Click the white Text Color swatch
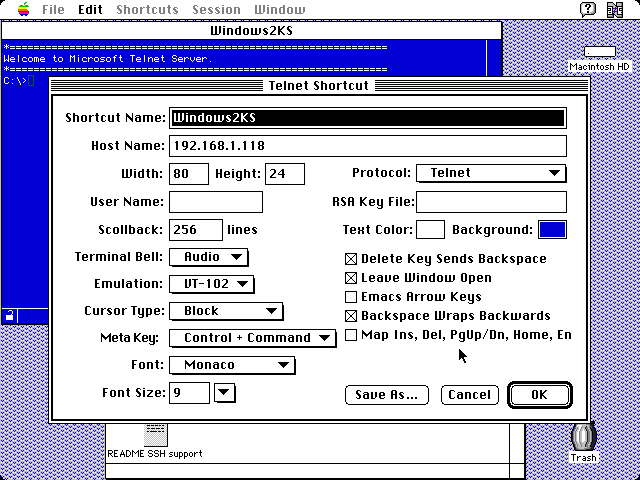640x480 pixels. coord(430,229)
